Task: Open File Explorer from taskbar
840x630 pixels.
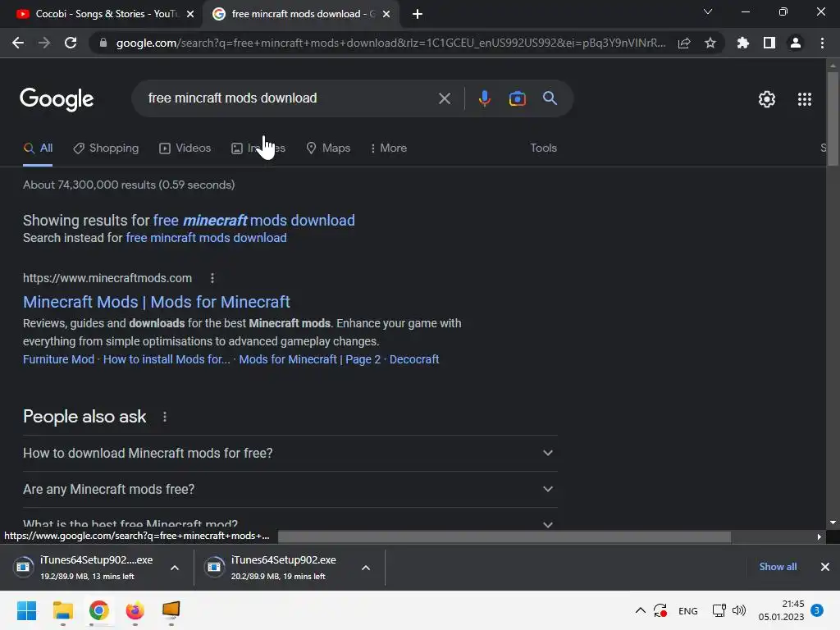Action: coord(62,610)
